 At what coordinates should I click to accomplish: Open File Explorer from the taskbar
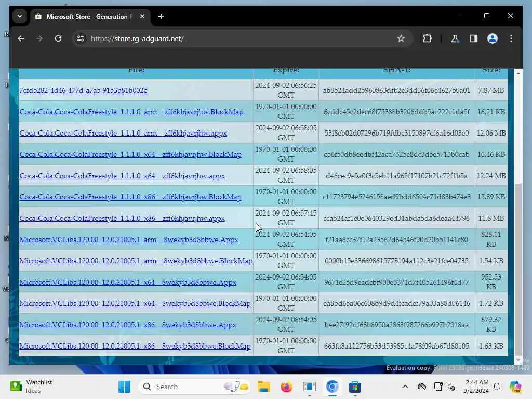pos(263,387)
